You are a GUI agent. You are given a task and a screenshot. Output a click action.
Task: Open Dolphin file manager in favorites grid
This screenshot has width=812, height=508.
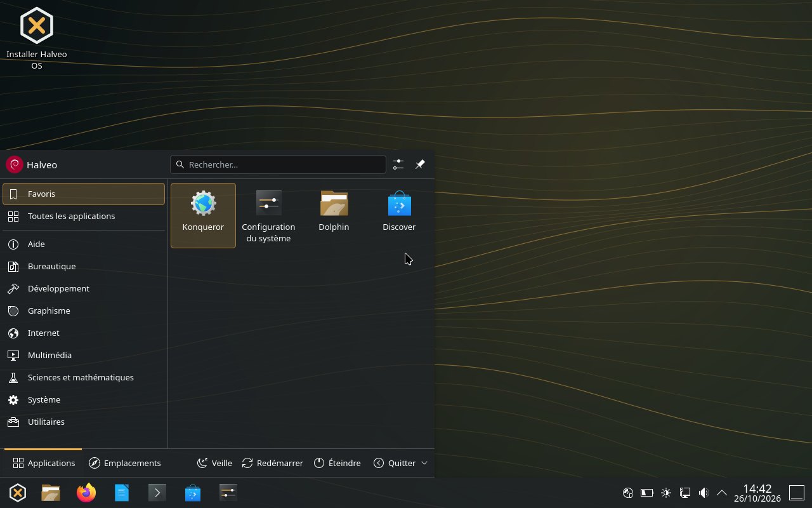334,215
